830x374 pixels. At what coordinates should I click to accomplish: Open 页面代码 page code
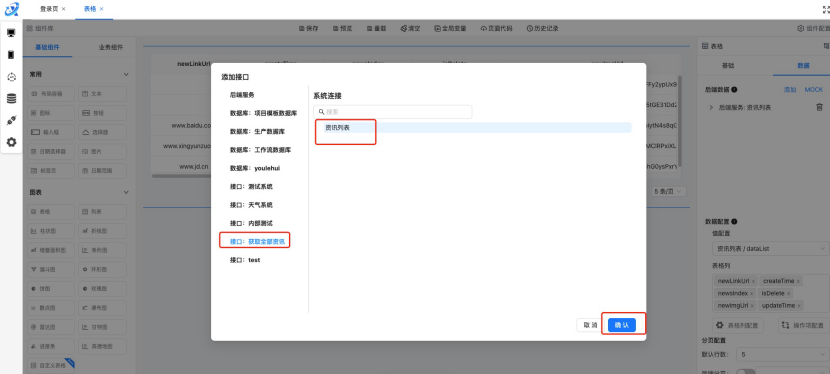[x=497, y=29]
